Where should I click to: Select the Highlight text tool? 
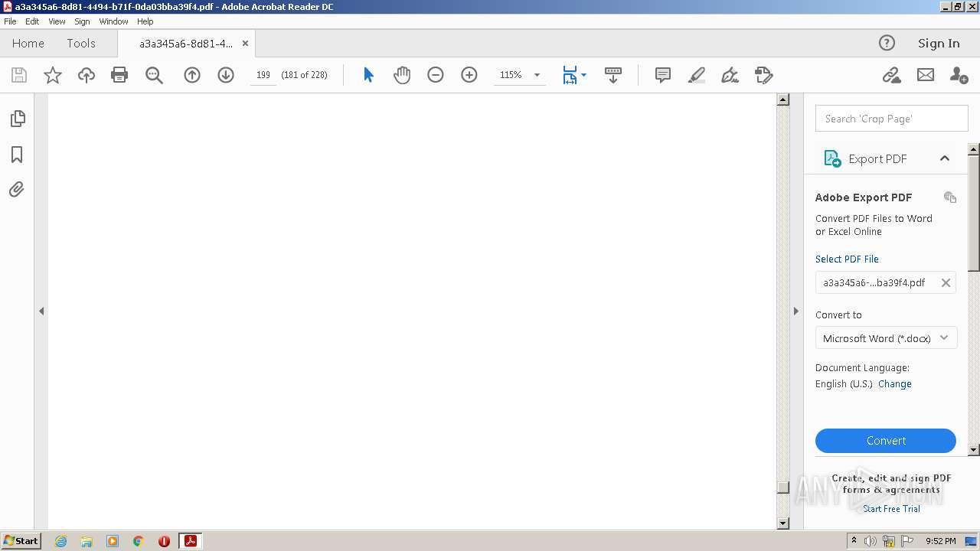click(697, 75)
